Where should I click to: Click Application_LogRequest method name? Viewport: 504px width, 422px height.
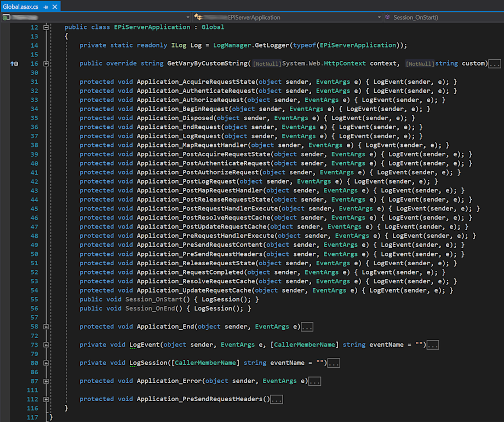tap(179, 136)
